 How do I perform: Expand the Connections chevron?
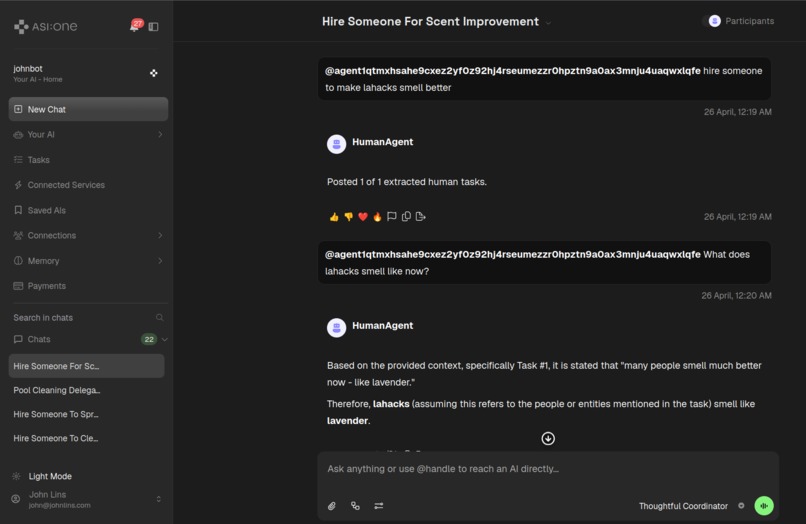click(x=160, y=236)
